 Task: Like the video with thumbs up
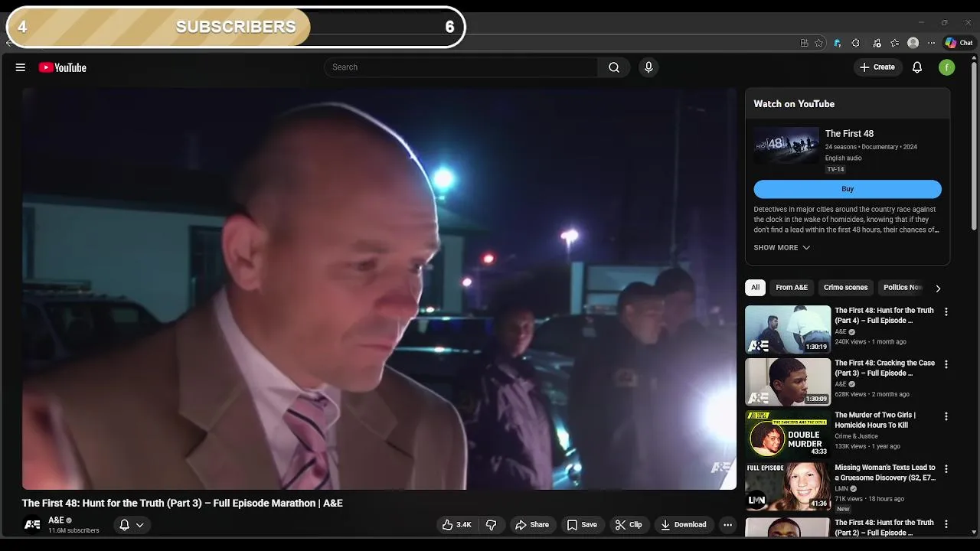pyautogui.click(x=456, y=525)
